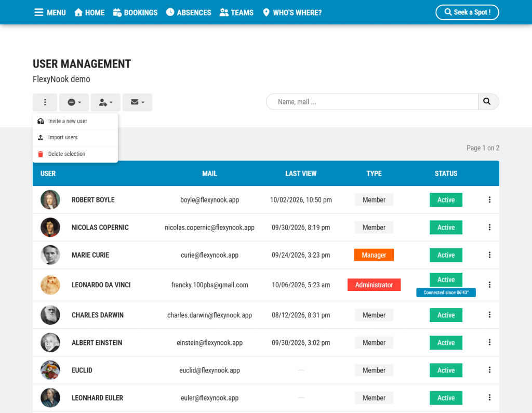Select the name LEONARDO DA VINCI
This screenshot has width=532, height=413.
tap(101, 285)
